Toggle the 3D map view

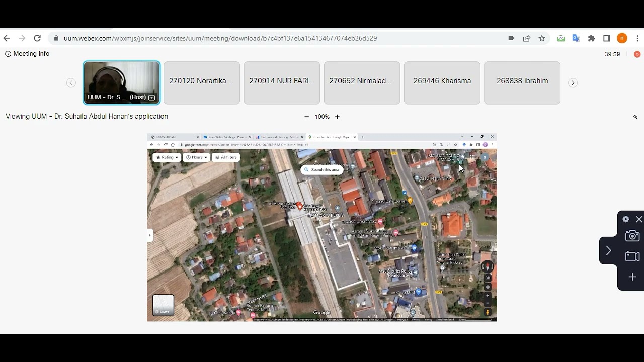(488, 278)
